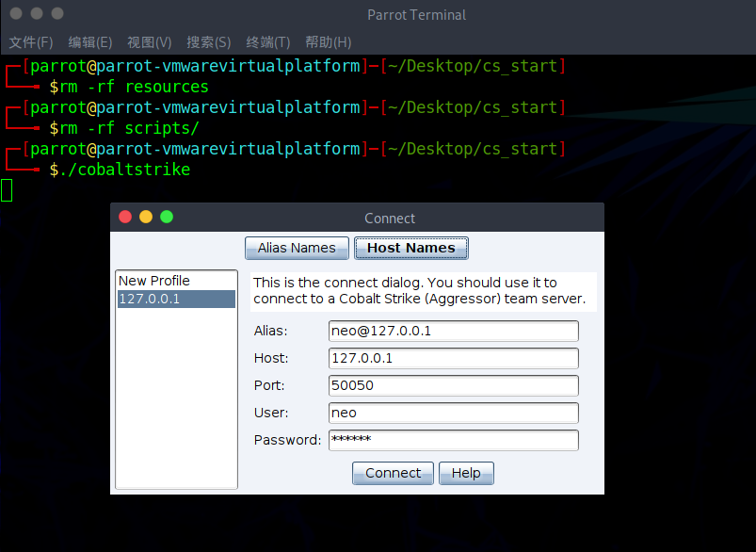Viewport: 756px width, 552px height.
Task: Click the User input field
Action: pos(453,413)
